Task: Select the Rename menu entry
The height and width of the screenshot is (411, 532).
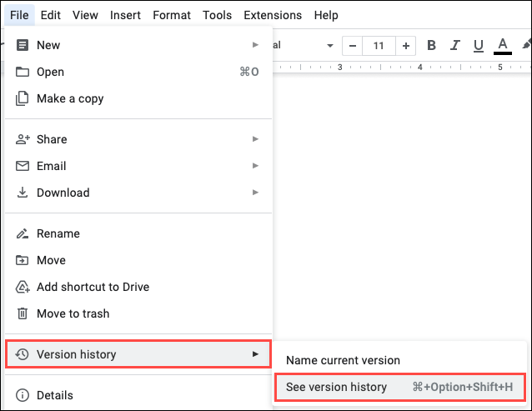Action: point(138,233)
